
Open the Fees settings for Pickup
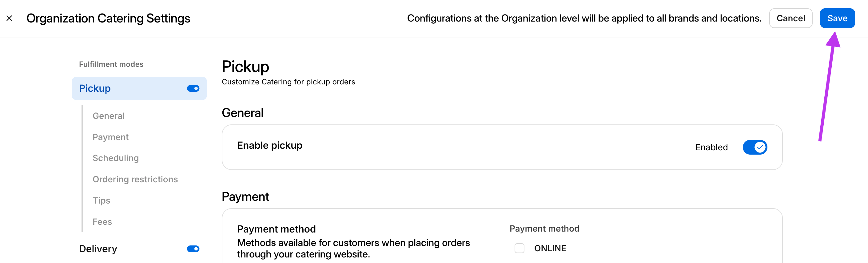pyautogui.click(x=102, y=221)
